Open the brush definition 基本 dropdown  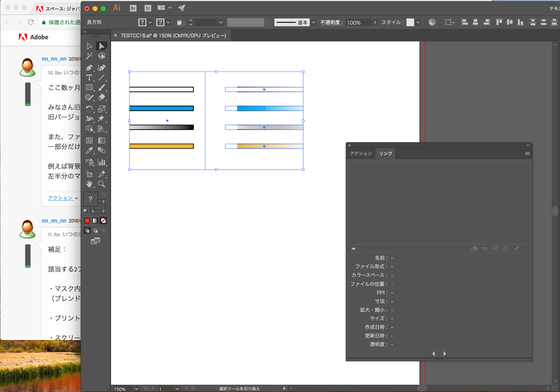[x=314, y=23]
